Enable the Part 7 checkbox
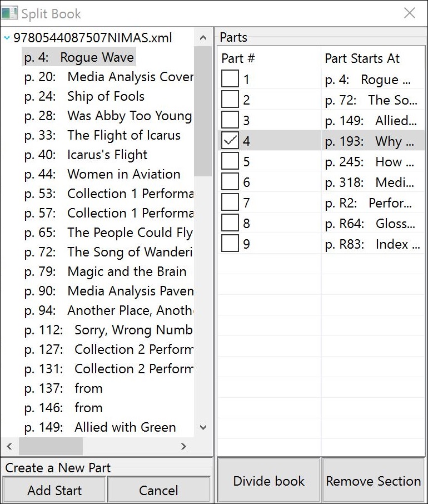The image size is (428, 504). 230,203
